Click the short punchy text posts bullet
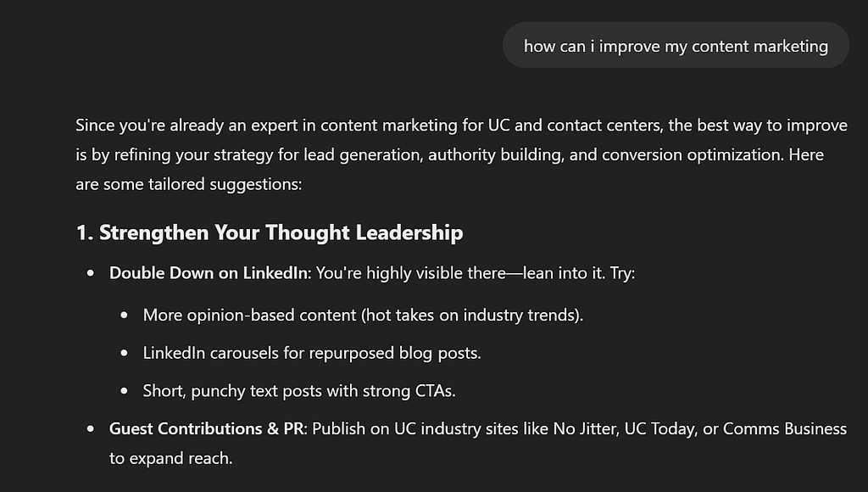The height and width of the screenshot is (492, 868). [299, 391]
